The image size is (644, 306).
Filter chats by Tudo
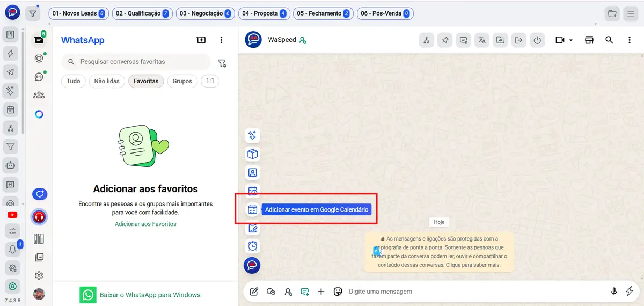pyautogui.click(x=74, y=81)
